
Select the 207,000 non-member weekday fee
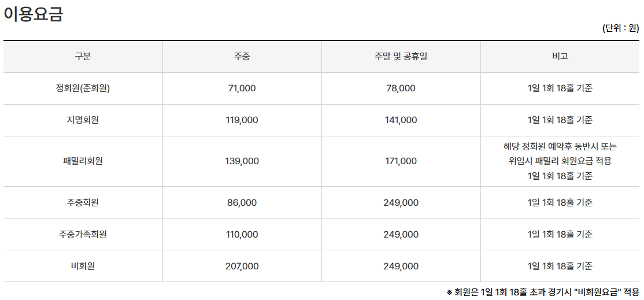pyautogui.click(x=242, y=266)
